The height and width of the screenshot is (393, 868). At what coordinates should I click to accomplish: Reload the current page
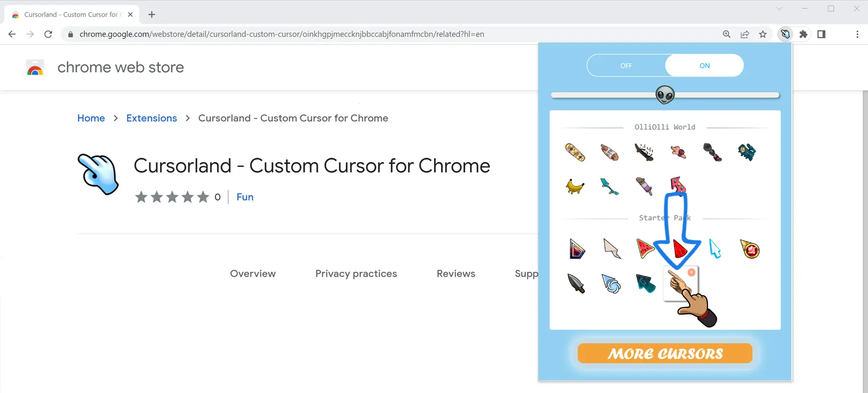point(48,34)
